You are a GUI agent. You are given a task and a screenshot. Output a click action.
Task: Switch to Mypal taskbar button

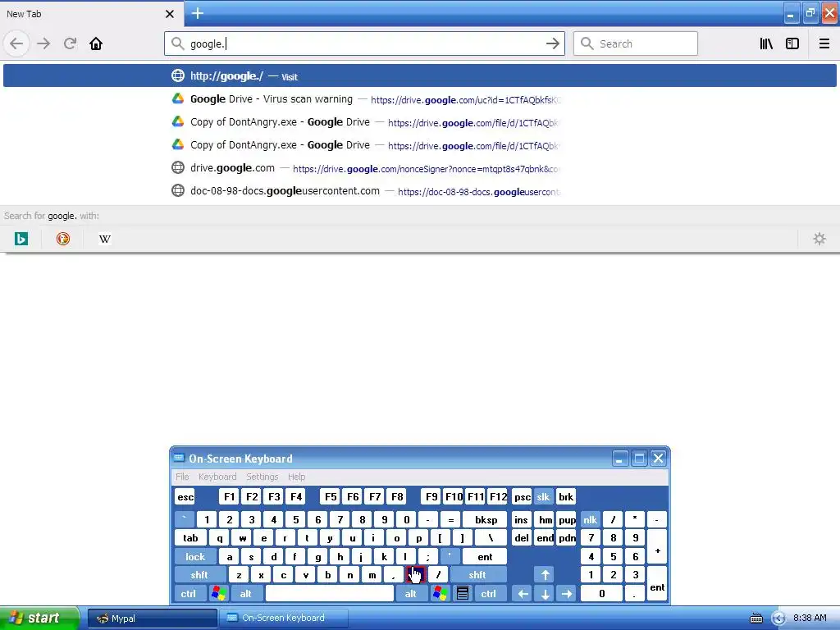[152, 619]
